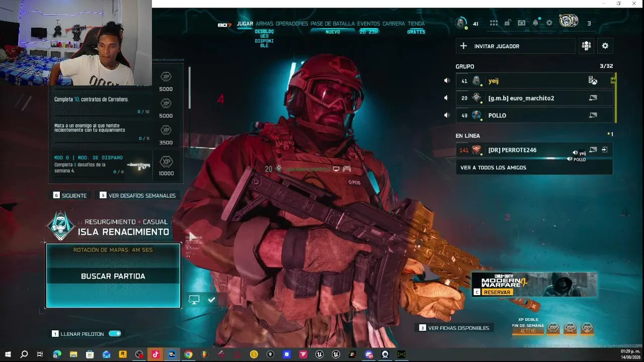Click Buscar Partida to find a match

113,276
